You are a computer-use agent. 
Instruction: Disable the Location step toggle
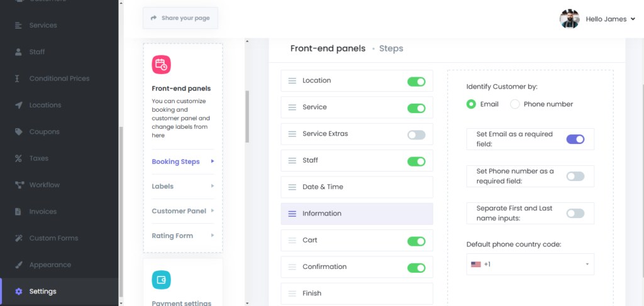416,82
